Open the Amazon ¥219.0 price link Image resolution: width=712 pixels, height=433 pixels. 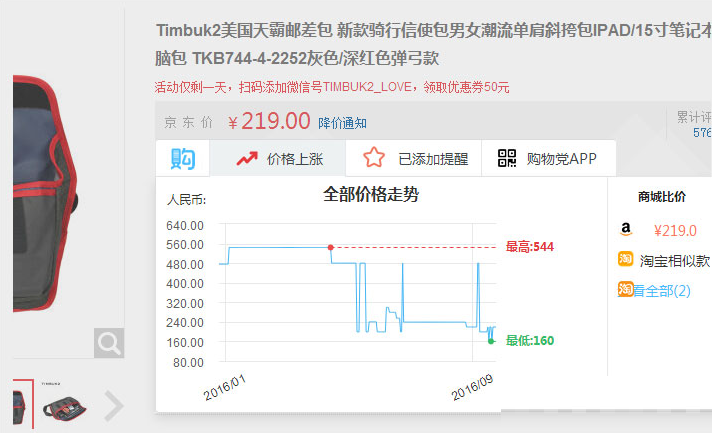pos(675,231)
